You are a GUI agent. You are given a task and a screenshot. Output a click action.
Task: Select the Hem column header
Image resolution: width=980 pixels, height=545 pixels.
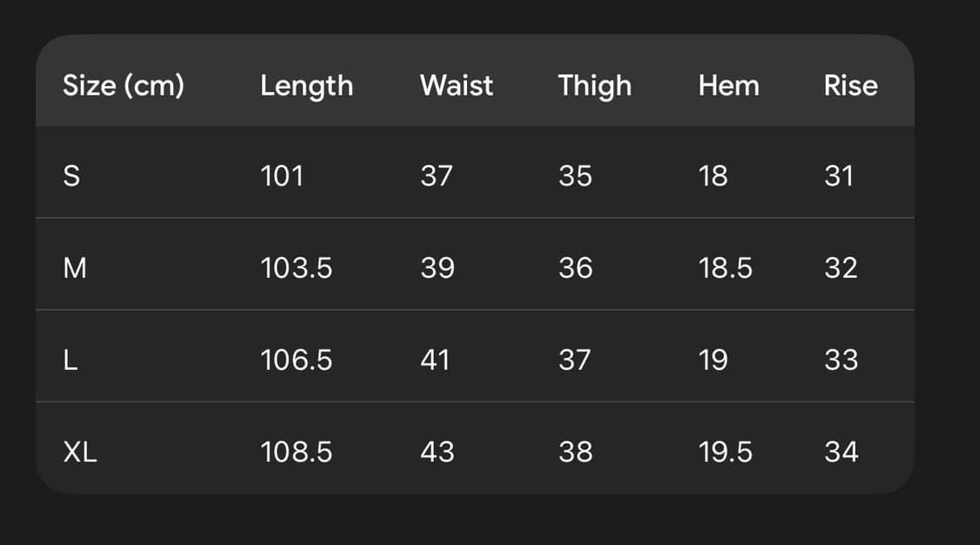click(729, 85)
